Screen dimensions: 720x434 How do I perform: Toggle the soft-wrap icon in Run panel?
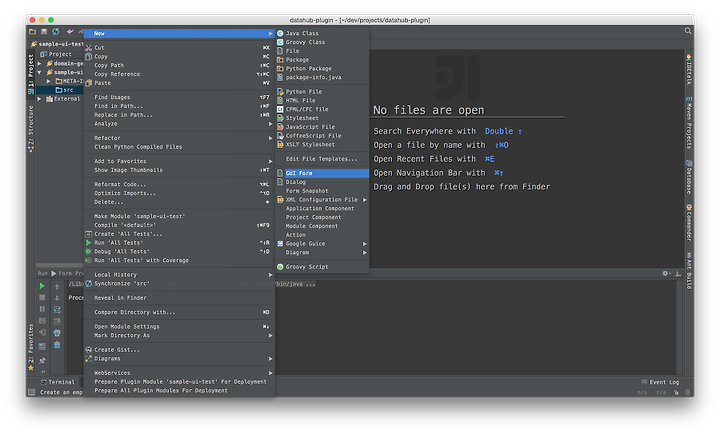(57, 310)
